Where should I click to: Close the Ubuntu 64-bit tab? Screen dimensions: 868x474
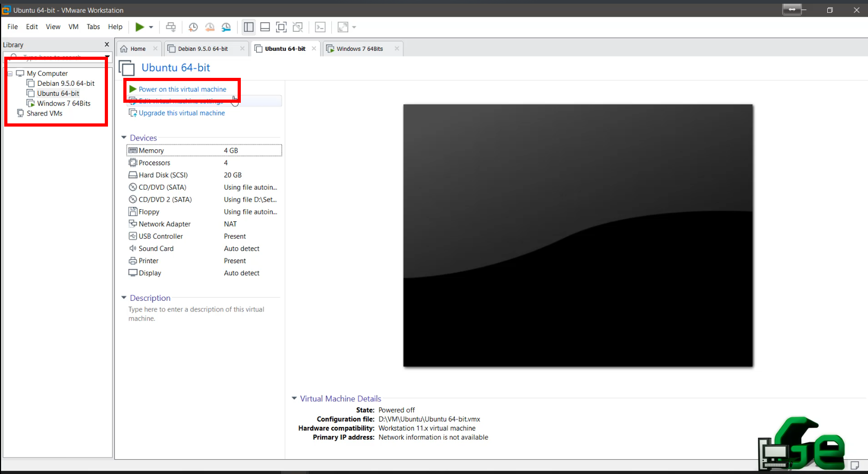tap(314, 48)
